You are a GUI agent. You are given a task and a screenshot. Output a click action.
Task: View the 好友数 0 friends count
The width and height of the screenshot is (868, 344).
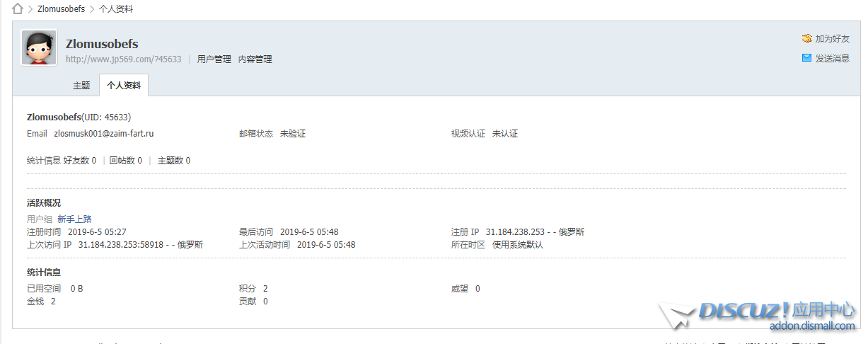click(80, 161)
